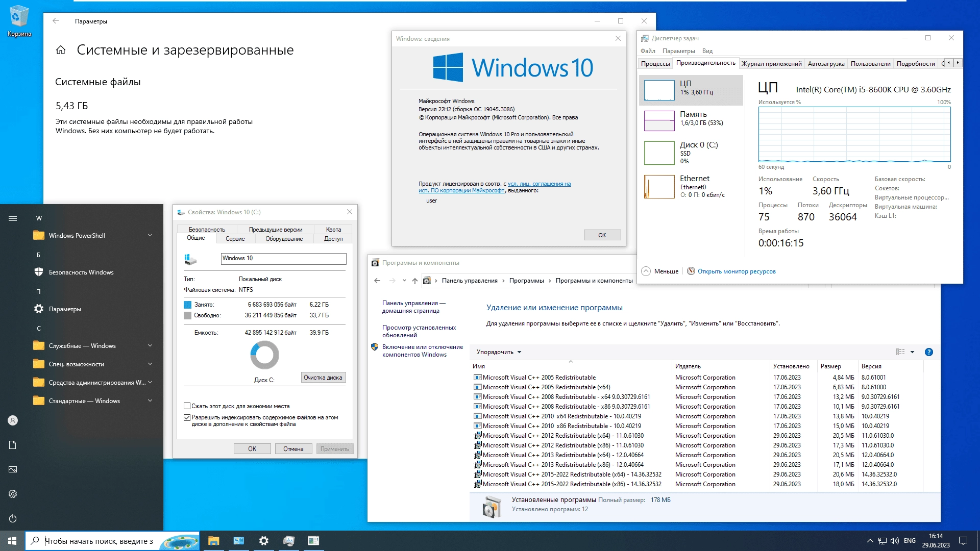Switch to Процессы tab
The width and height of the screenshot is (980, 551).
tap(655, 64)
